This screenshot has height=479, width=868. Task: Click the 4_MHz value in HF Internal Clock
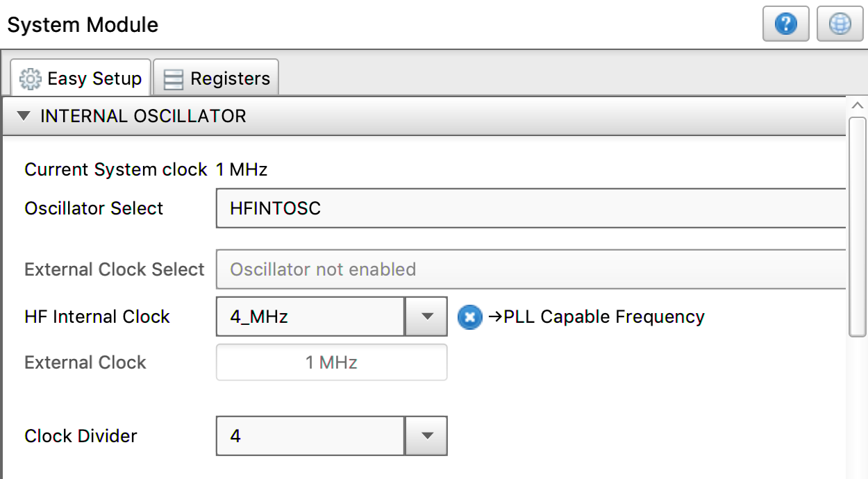[310, 317]
